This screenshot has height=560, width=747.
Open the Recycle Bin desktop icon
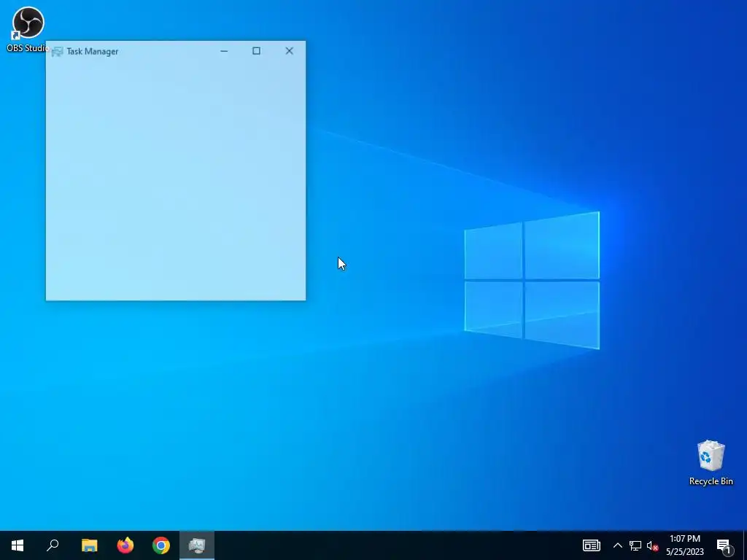point(711,463)
